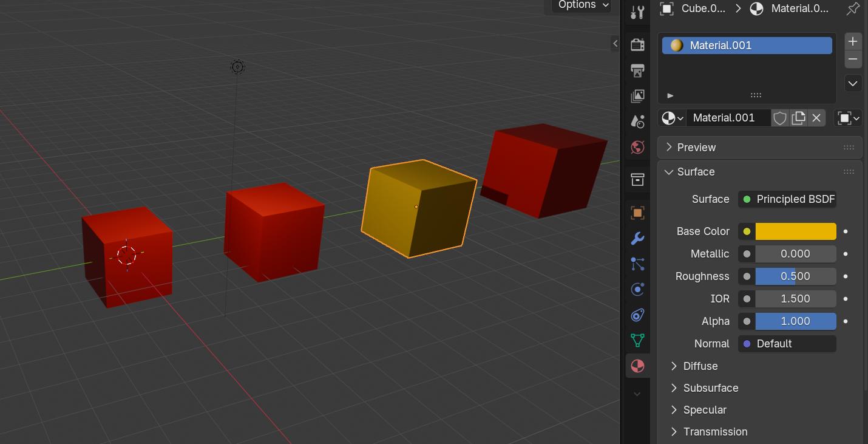Image resolution: width=868 pixels, height=444 pixels.
Task: Click Base Color yellow socket dot
Action: pyautogui.click(x=747, y=231)
